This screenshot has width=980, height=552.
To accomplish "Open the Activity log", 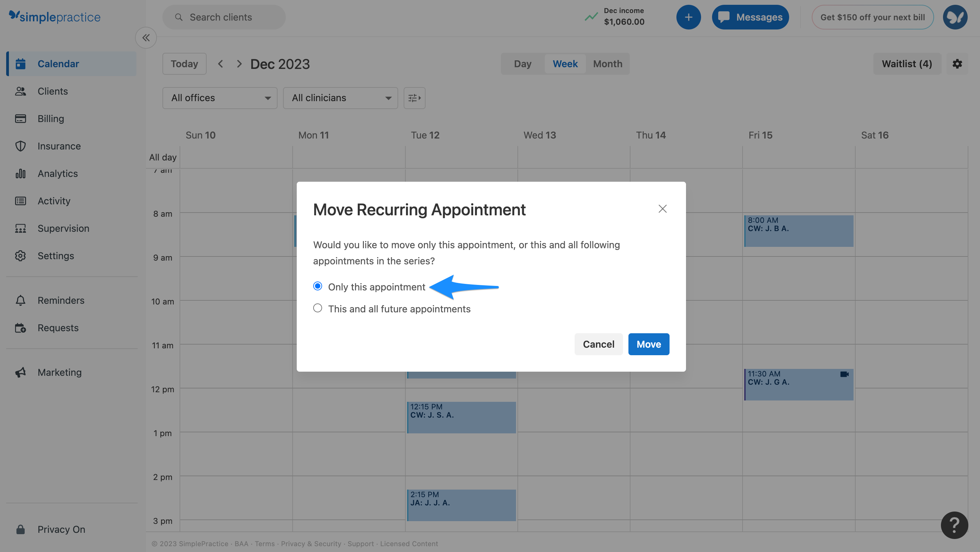I will point(54,201).
